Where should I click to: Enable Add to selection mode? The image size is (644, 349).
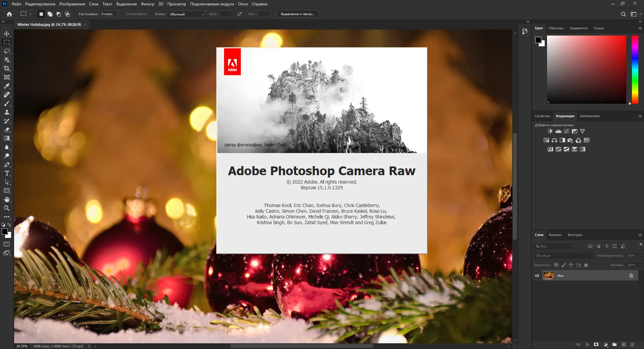pos(50,14)
